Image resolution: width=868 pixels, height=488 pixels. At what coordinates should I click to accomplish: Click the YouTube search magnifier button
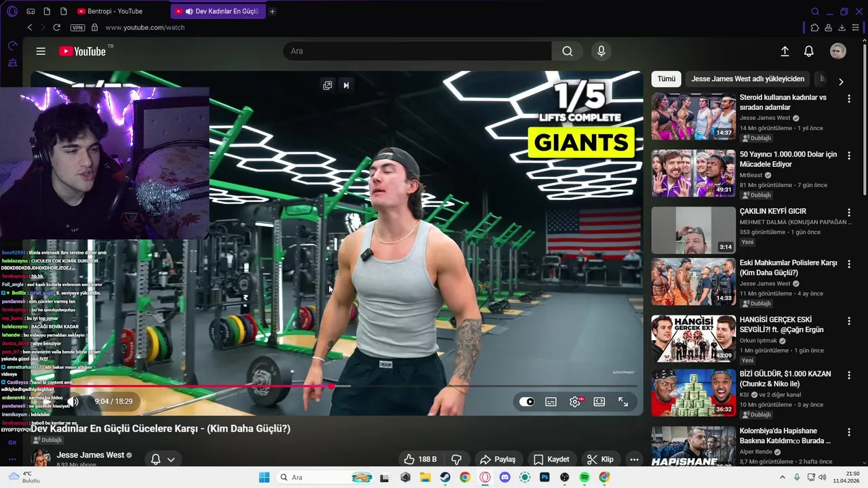pos(568,52)
